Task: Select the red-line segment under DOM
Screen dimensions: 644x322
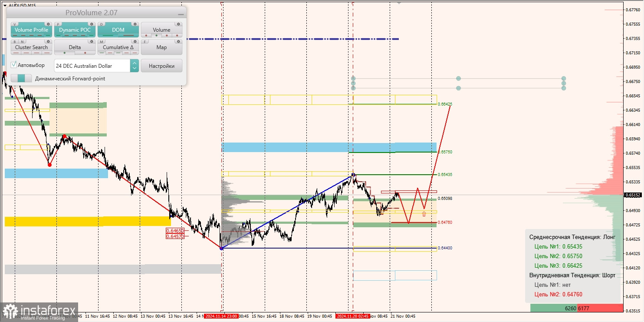Action: click(x=128, y=35)
